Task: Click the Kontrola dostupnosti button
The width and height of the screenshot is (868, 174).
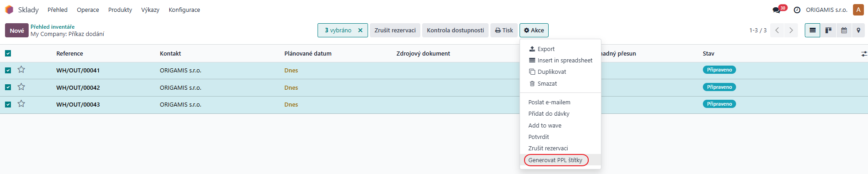Action: 455,31
